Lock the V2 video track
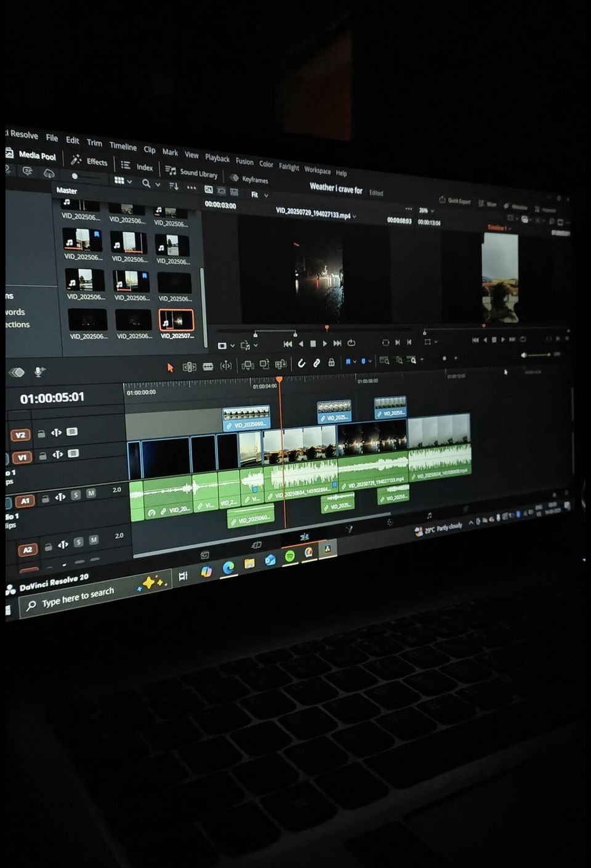The image size is (591, 868). pos(41,433)
